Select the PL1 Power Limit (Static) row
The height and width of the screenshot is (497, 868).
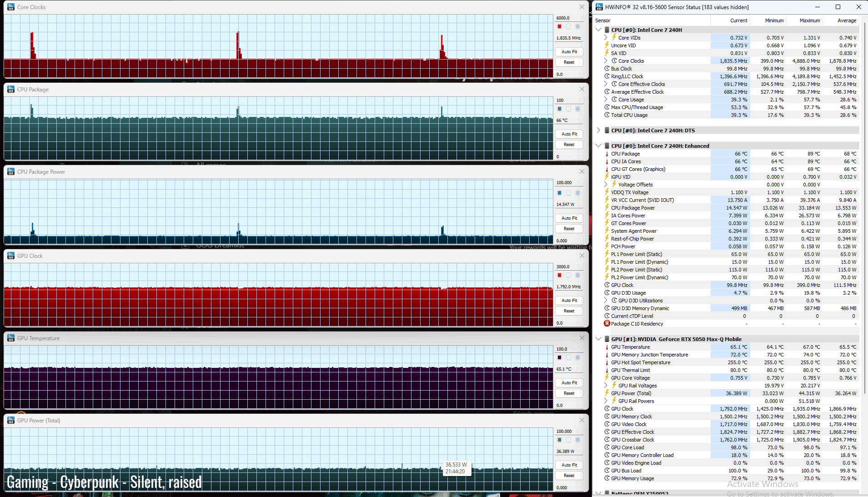point(731,254)
